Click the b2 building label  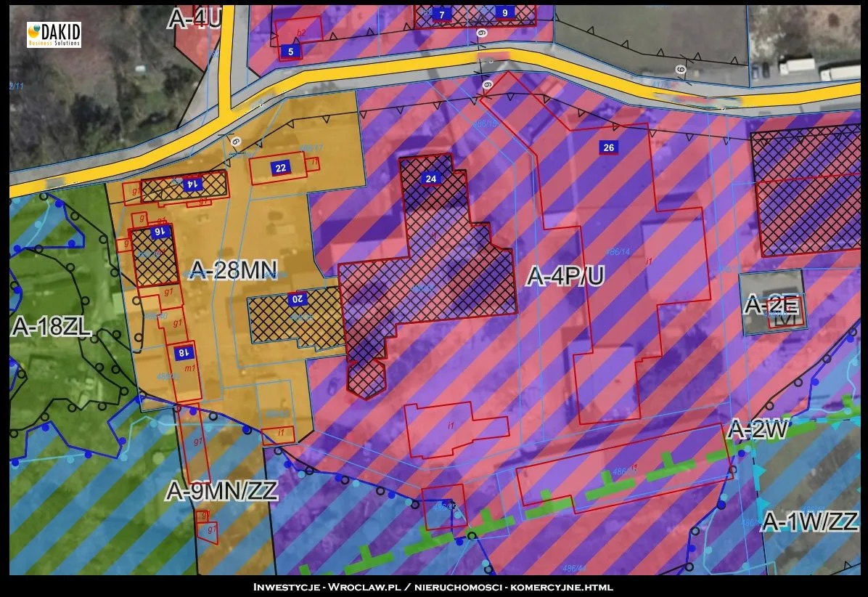301,33
